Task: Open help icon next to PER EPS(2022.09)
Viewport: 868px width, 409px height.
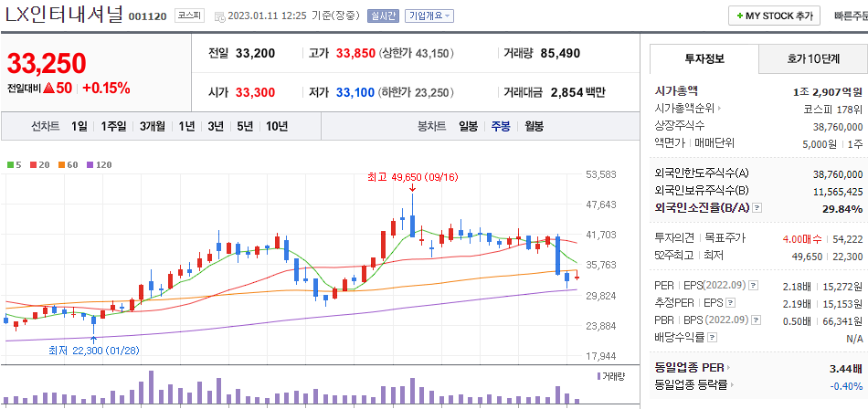Action: click(x=754, y=286)
